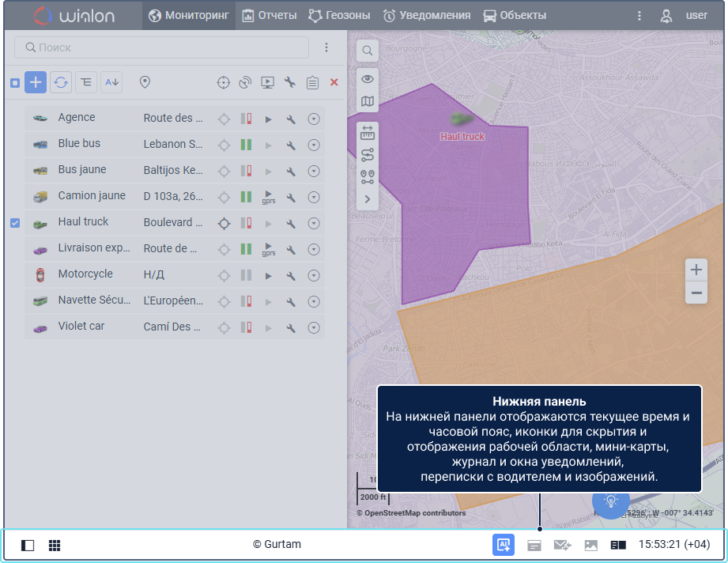Click the AI assistant icon in bottom panel

tap(504, 545)
